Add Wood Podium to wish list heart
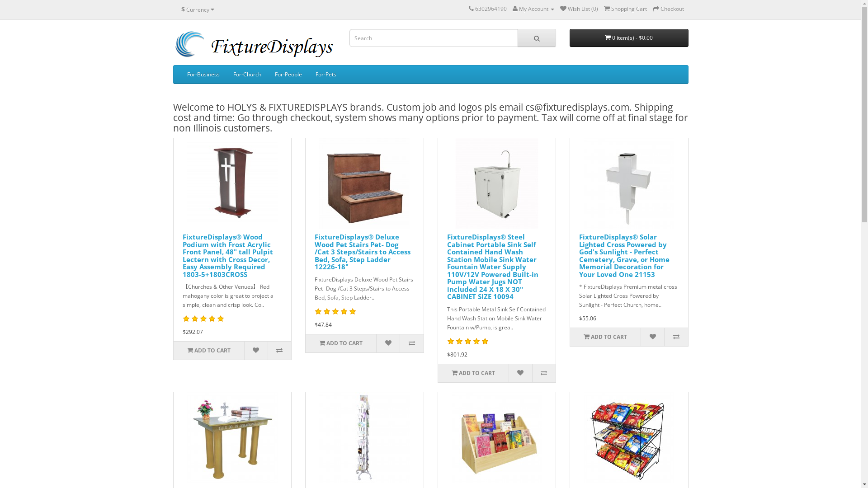This screenshot has width=868, height=488. point(256,351)
